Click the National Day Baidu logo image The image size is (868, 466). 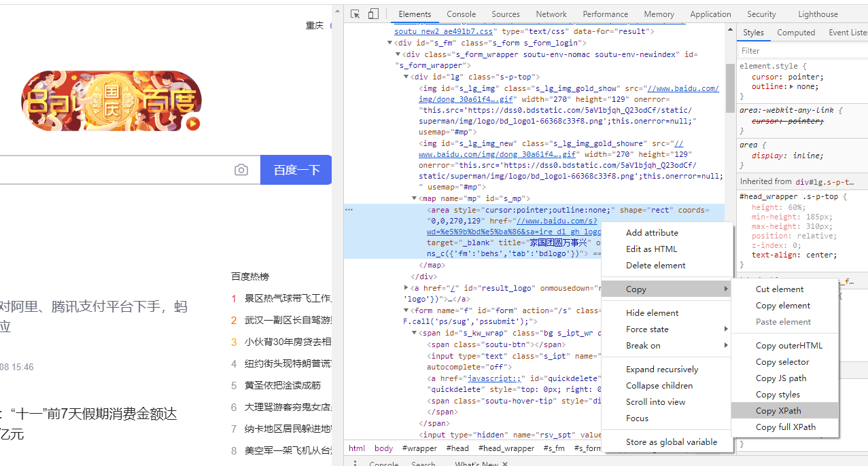(x=111, y=101)
